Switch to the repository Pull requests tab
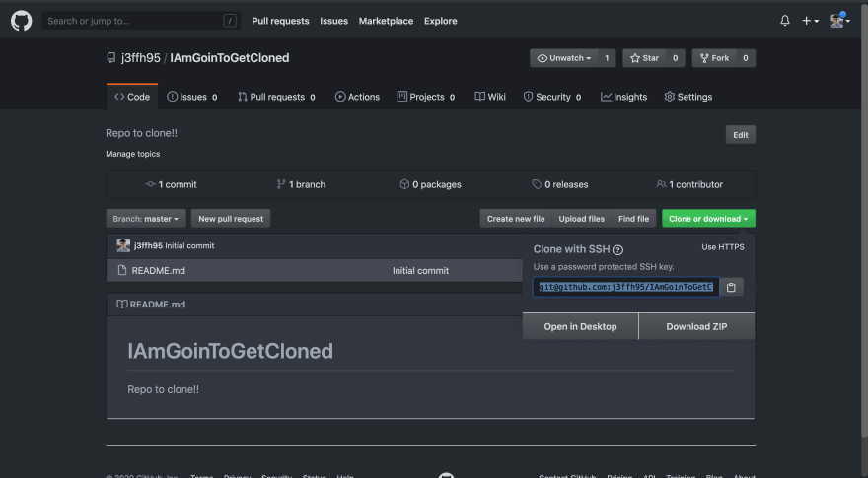This screenshot has height=478, width=868. tap(276, 97)
